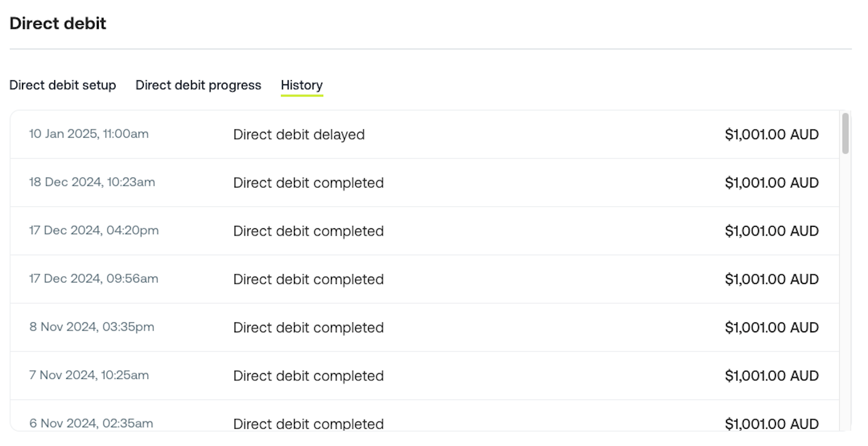Click "Direct debit completed" on 8 Nov row
This screenshot has height=446, width=868.
(308, 328)
